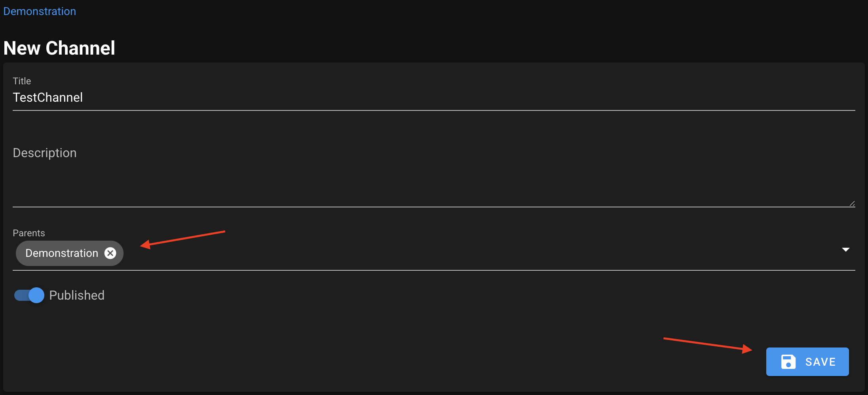Remove the Demonstration parent chip
868x395 pixels.
pos(110,253)
